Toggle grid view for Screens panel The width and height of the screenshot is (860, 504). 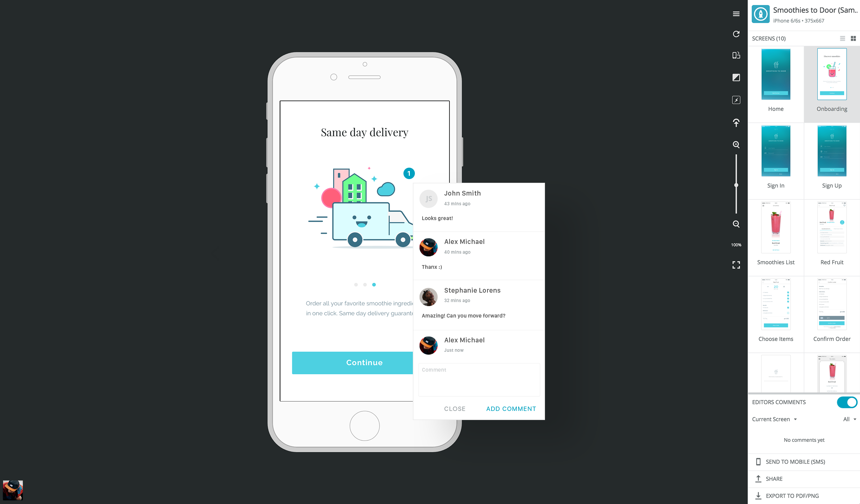coord(853,38)
